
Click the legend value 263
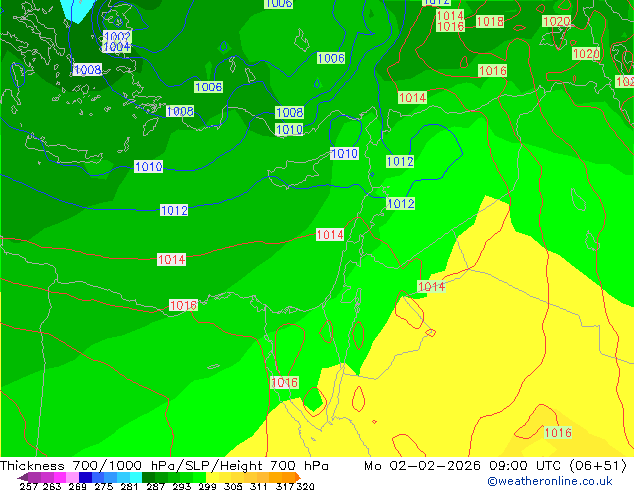(52, 486)
